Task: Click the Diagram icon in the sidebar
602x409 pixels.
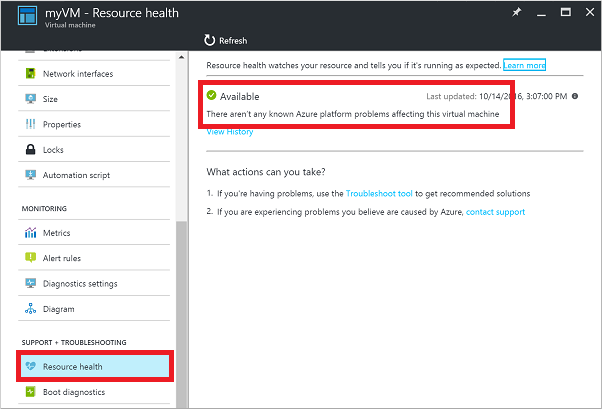Action: click(x=29, y=309)
